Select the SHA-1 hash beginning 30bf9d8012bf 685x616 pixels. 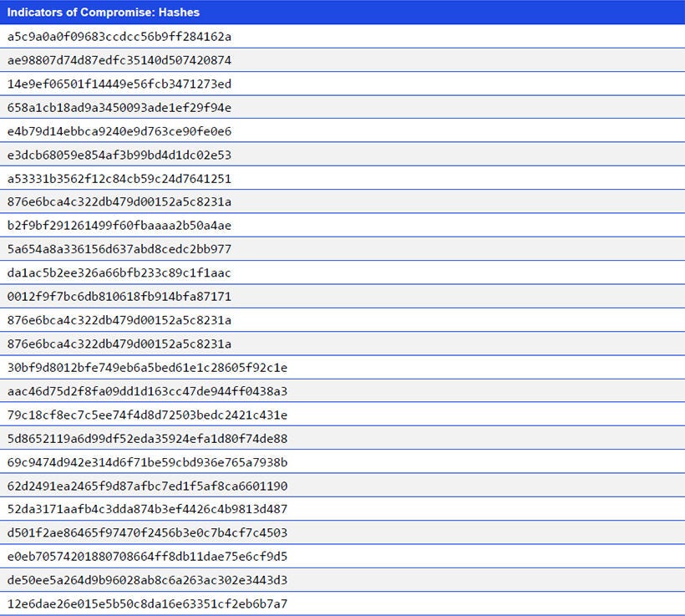point(147,367)
